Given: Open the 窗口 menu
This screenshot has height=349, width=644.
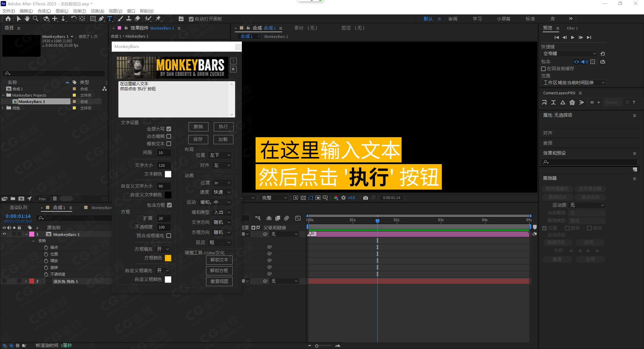Looking at the screenshot, I should [131, 11].
